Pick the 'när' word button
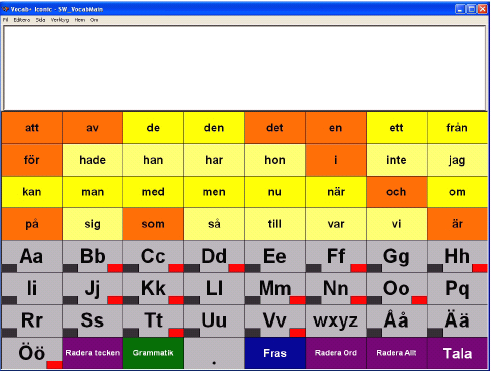 [336, 192]
